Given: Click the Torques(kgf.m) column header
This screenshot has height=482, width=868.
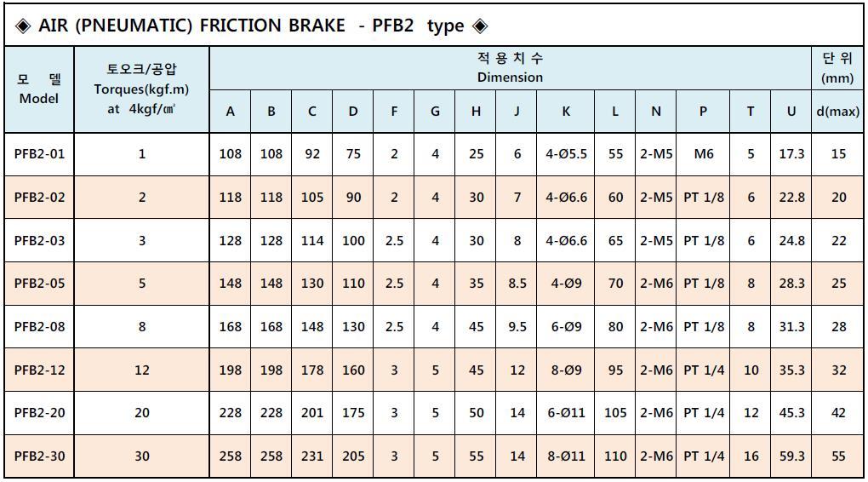Looking at the screenshot, I should click(142, 89).
